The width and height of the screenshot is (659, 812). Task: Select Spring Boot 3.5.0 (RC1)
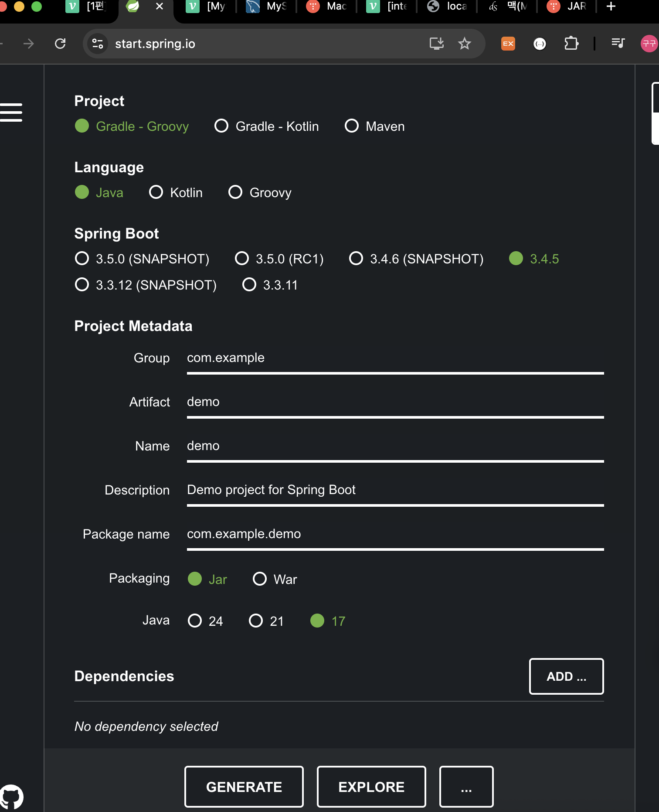[279, 259]
